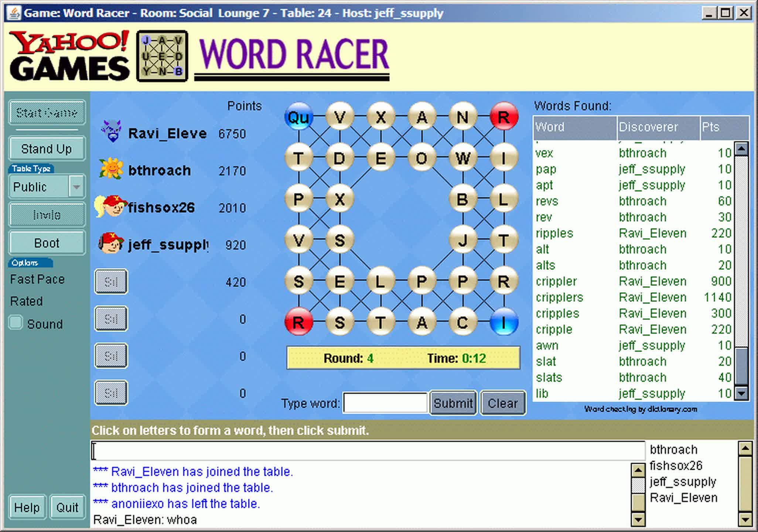The image size is (758, 532).
Task: Click the red R tile beside N
Action: [x=503, y=117]
